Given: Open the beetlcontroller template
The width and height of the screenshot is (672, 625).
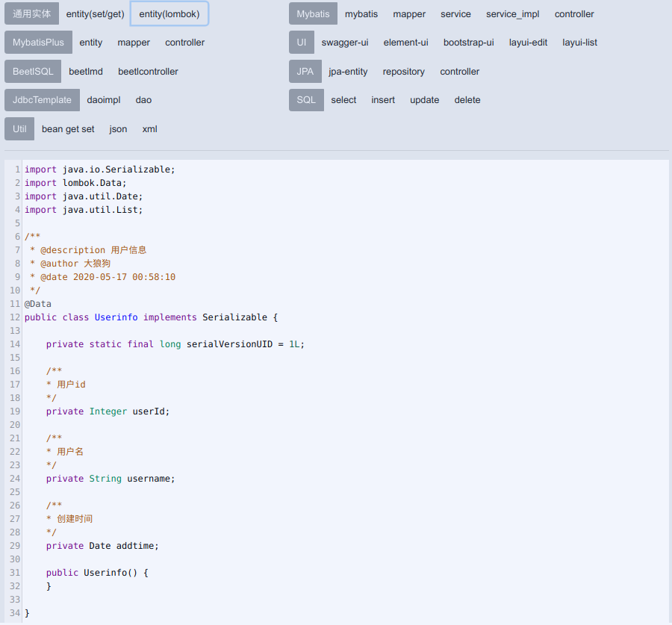Looking at the screenshot, I should click(148, 72).
